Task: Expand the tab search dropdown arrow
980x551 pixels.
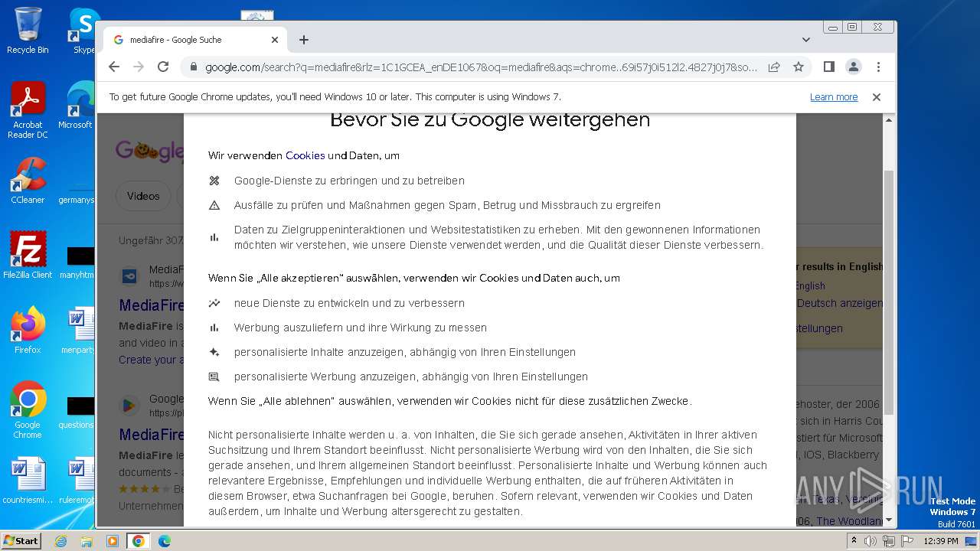Action: [806, 40]
